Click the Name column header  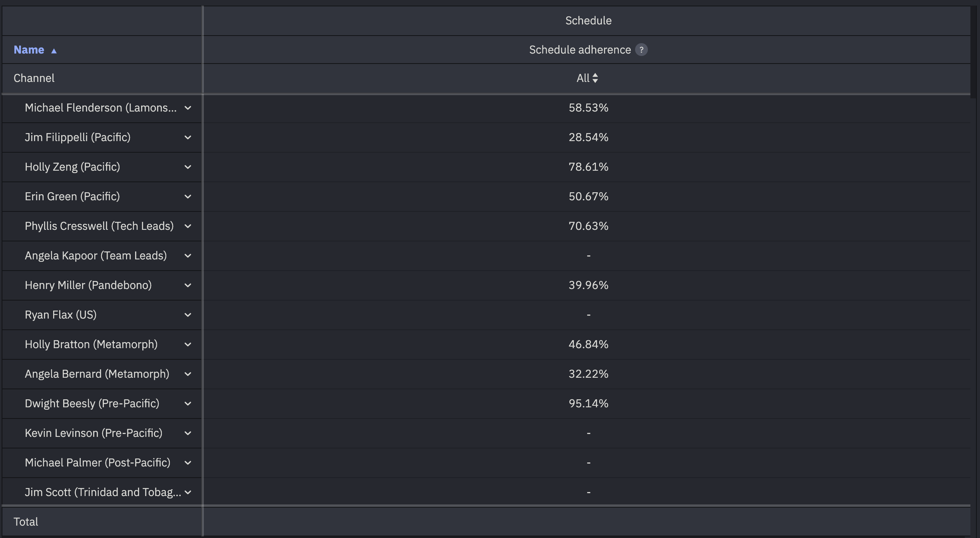coord(29,50)
